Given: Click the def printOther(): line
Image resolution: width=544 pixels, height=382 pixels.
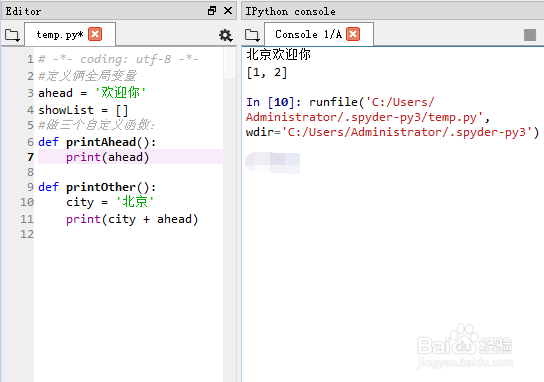Looking at the screenshot, I should pyautogui.click(x=97, y=187).
